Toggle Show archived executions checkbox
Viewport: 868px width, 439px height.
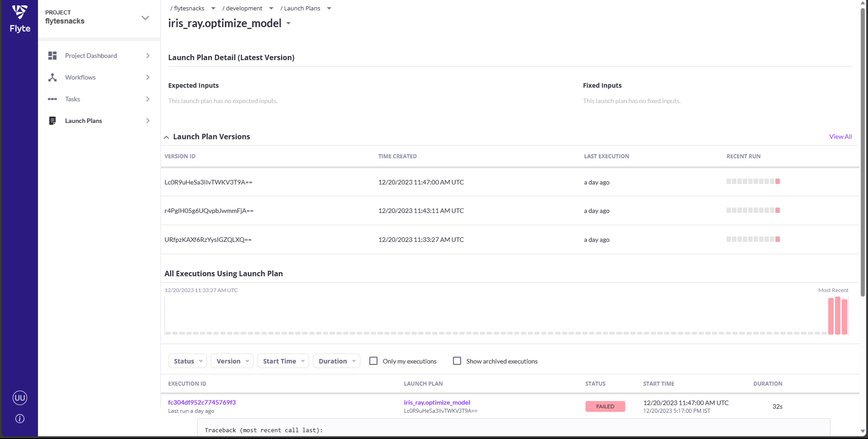(457, 361)
